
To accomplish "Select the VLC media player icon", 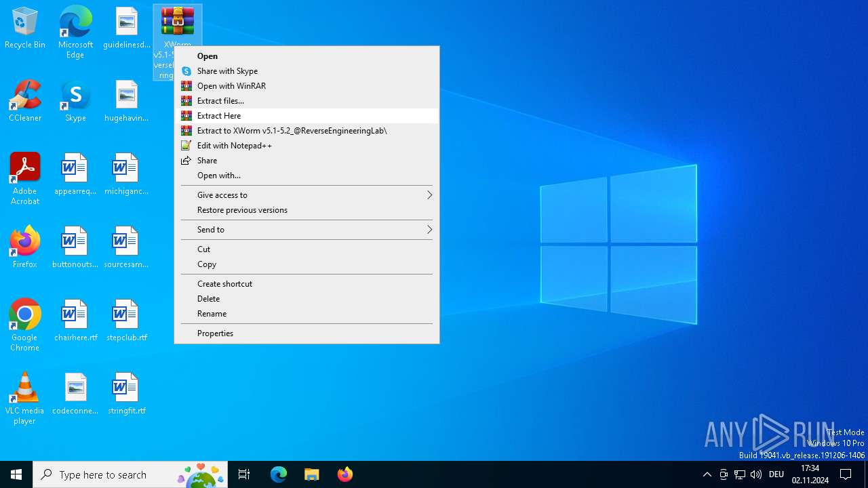I will click(25, 399).
